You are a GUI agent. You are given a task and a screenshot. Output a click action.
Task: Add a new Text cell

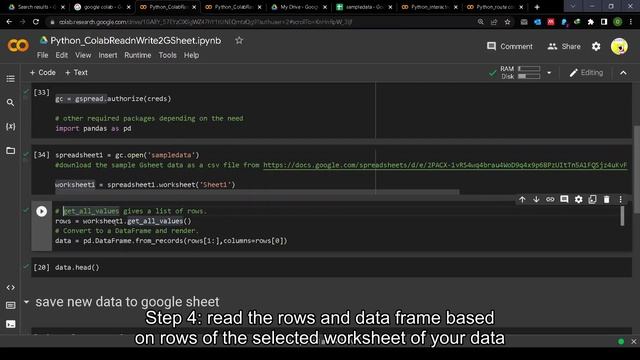tap(76, 72)
